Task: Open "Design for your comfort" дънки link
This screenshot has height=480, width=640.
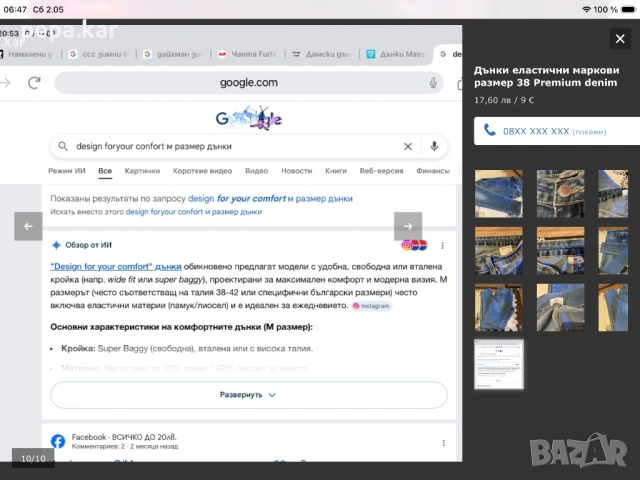Action: pos(116,267)
